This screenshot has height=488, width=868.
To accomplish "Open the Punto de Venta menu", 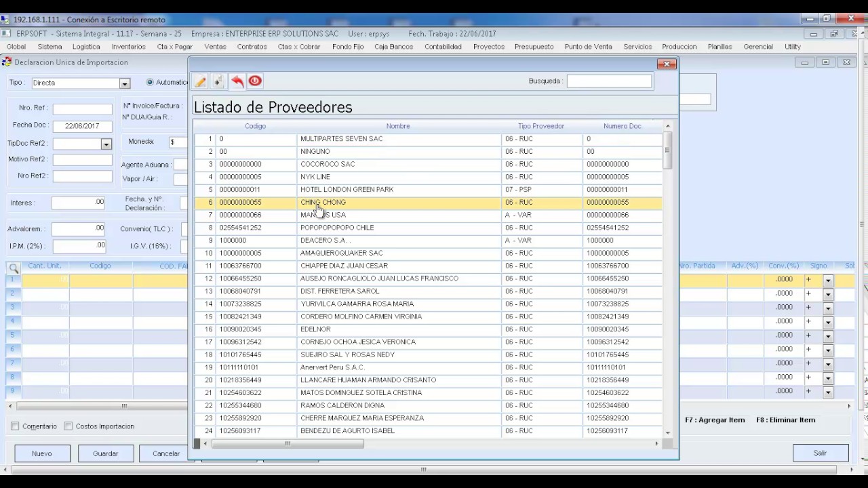I will pos(588,47).
